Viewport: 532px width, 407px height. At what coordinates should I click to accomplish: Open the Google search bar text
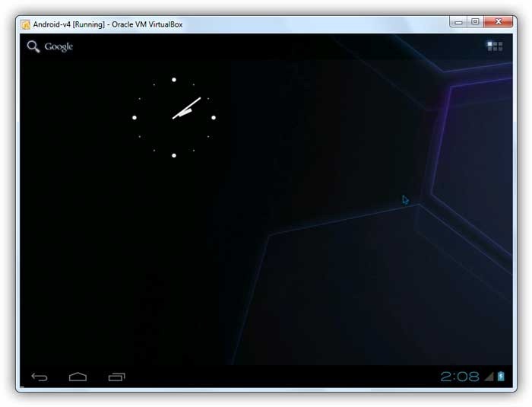tap(59, 46)
